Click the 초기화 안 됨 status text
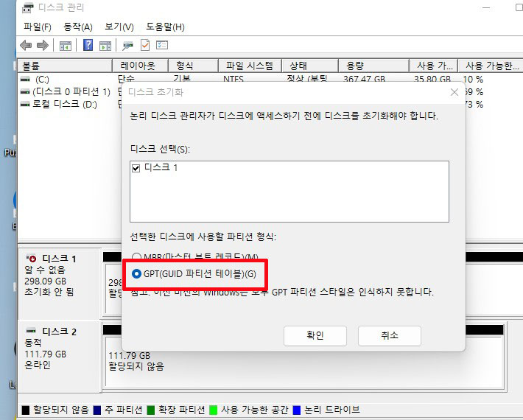The width and height of the screenshot is (523, 420). click(x=49, y=292)
